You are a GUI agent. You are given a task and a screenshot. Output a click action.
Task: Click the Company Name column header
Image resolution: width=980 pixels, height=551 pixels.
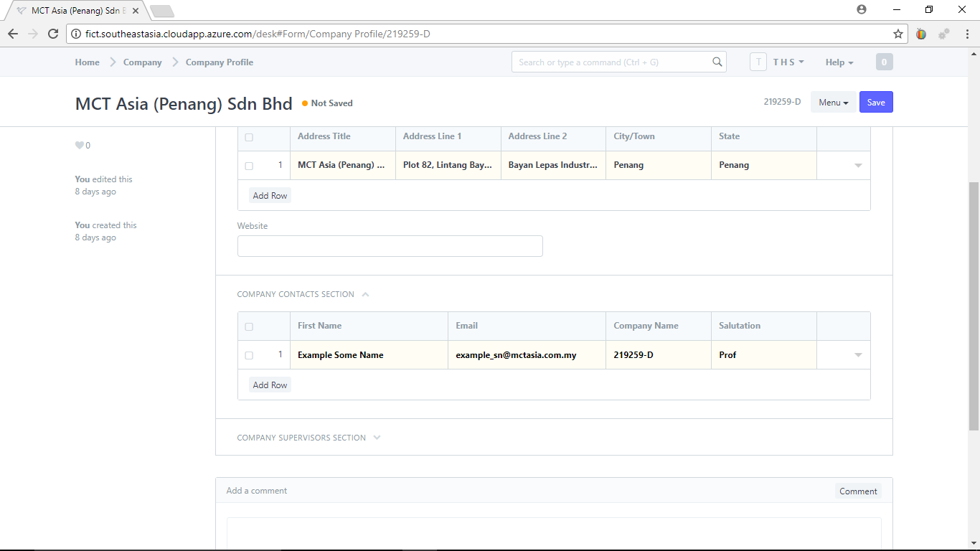coord(659,326)
